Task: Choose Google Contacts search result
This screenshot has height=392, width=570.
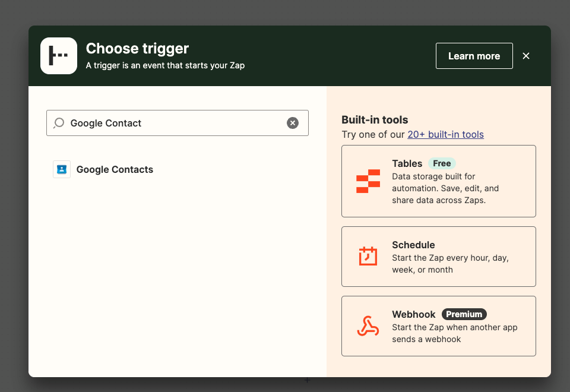Action: click(x=115, y=169)
